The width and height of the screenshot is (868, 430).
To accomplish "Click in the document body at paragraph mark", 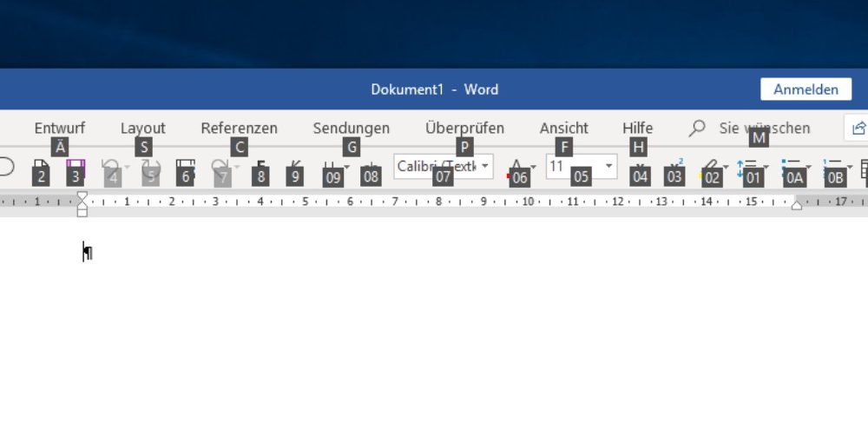I will coord(88,252).
